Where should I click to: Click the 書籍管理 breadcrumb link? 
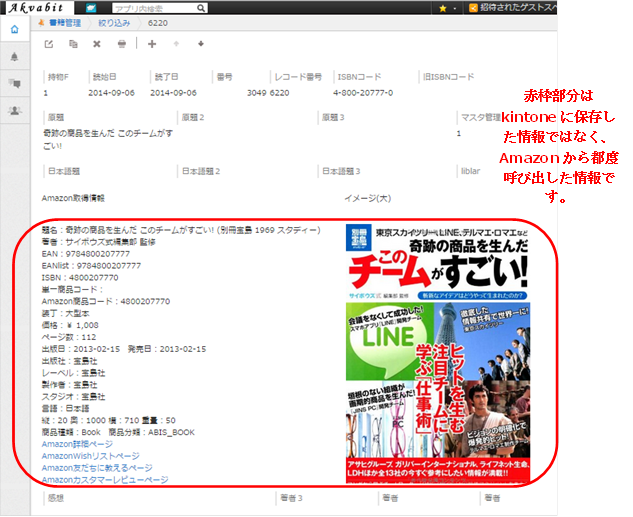tap(65, 23)
